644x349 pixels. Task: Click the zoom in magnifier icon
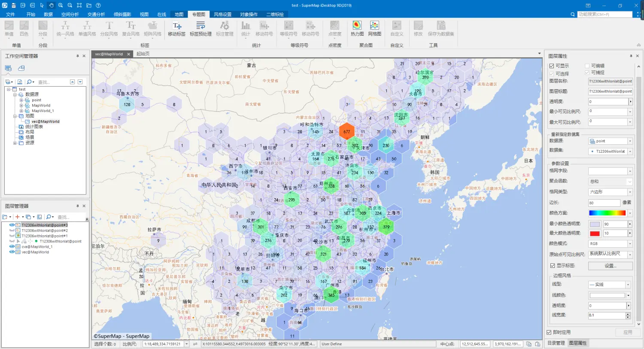(61, 6)
